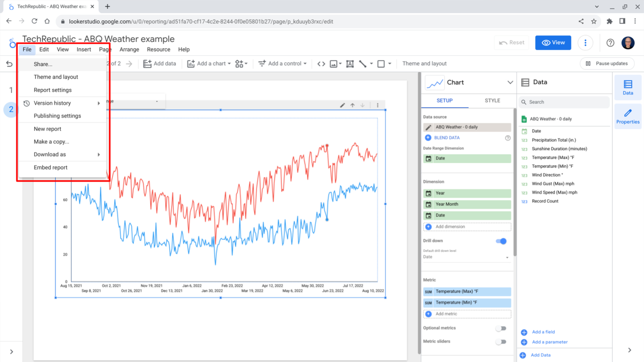Click the blue View button
Image resolution: width=644 pixels, height=362 pixels.
(x=553, y=43)
